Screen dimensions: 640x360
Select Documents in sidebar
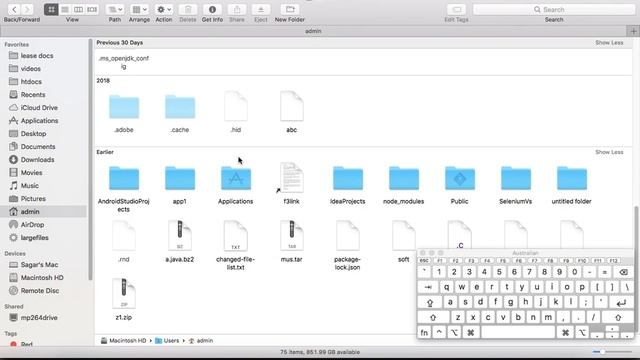tap(38, 147)
